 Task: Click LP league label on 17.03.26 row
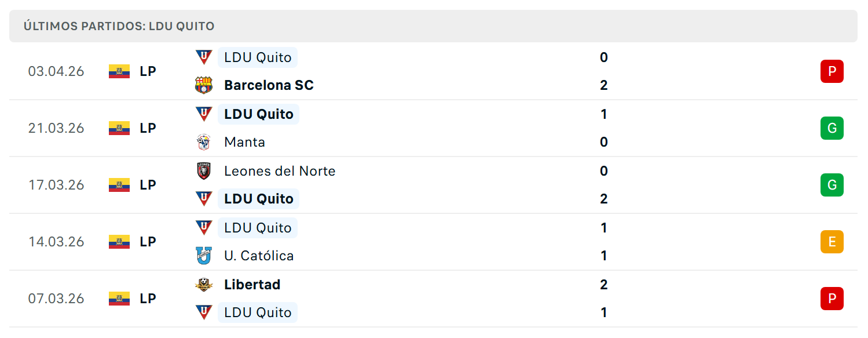pyautogui.click(x=148, y=185)
